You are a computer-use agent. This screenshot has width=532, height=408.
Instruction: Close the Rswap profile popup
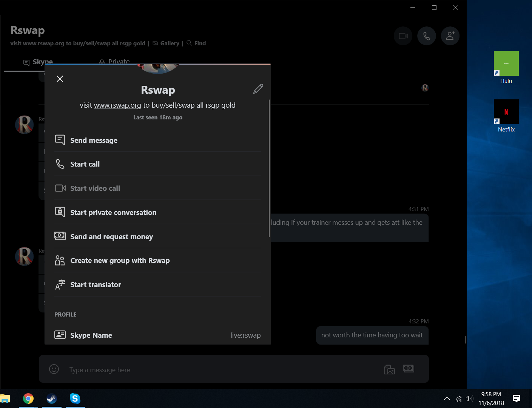point(60,79)
